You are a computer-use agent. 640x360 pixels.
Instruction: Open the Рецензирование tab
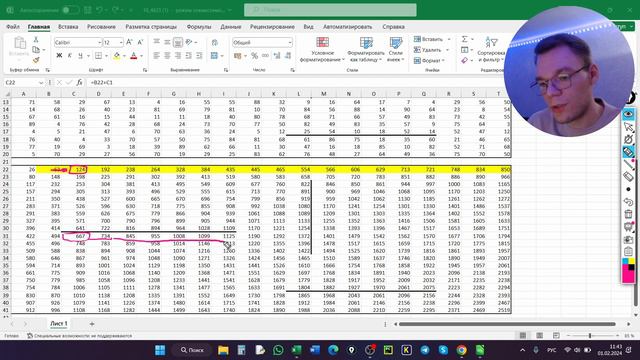[x=272, y=27]
